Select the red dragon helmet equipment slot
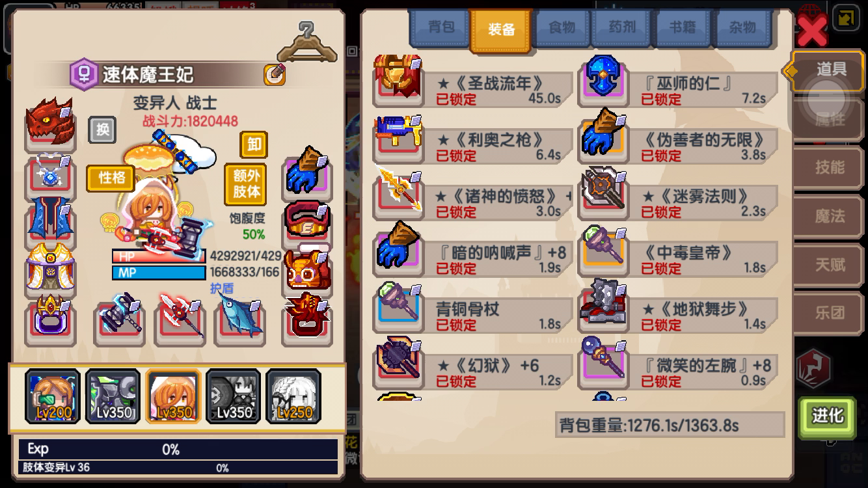The image size is (868, 488). coord(49,121)
